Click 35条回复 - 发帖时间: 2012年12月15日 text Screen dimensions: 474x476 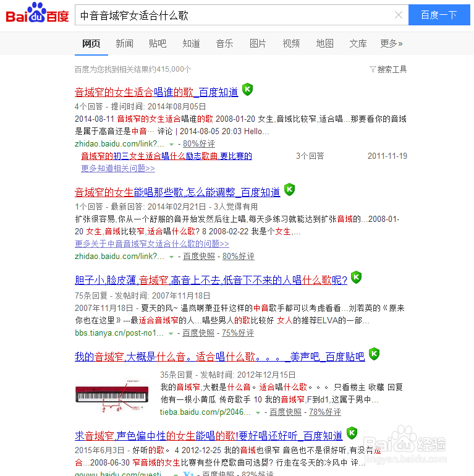tap(227, 375)
